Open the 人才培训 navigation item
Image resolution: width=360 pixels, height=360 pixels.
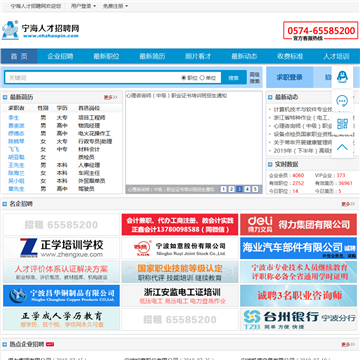coord(336,56)
